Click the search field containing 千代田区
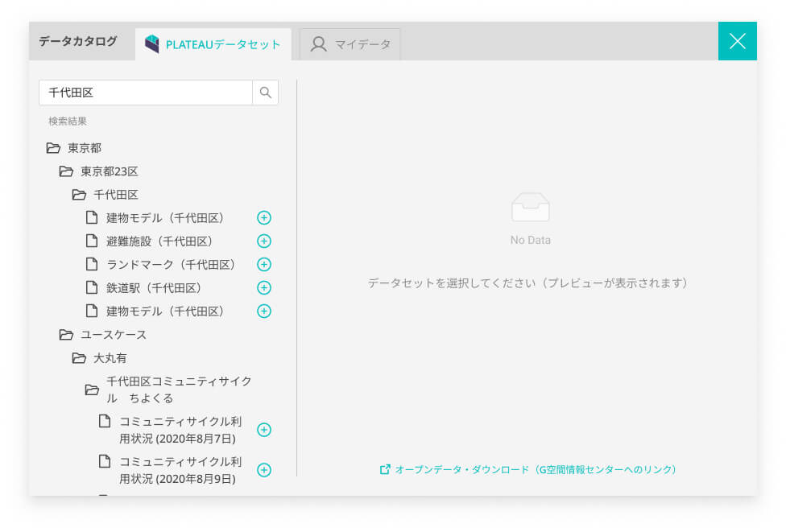Viewport: 786px width, 532px height. click(146, 93)
